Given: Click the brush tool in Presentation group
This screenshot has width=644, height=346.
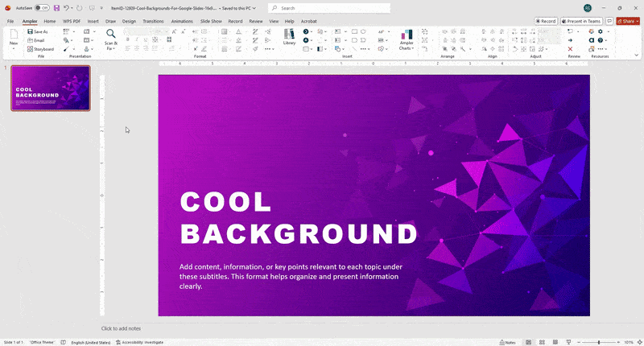Looking at the screenshot, I should coord(66,49).
